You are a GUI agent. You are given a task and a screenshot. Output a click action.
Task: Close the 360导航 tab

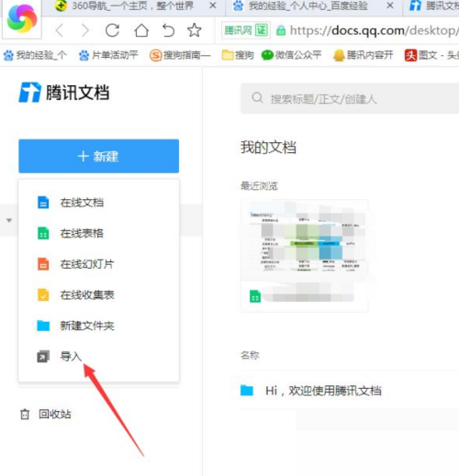click(x=213, y=6)
